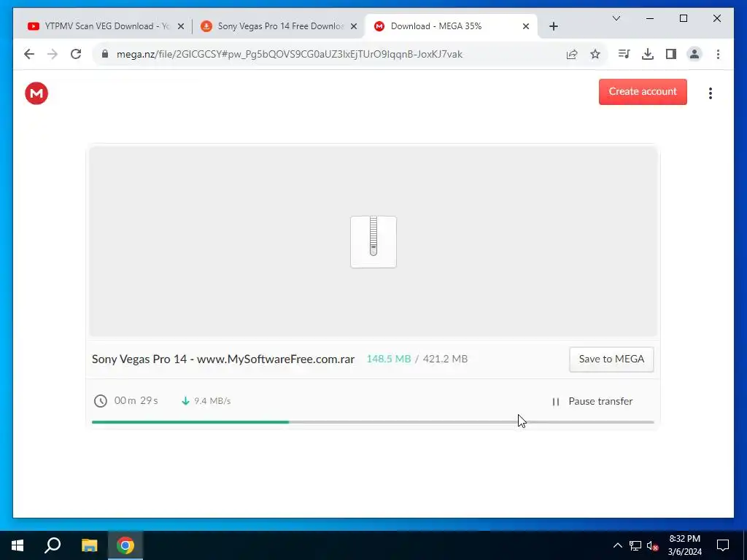
Task: Click the Chrome taskbar icon
Action: coord(125,545)
